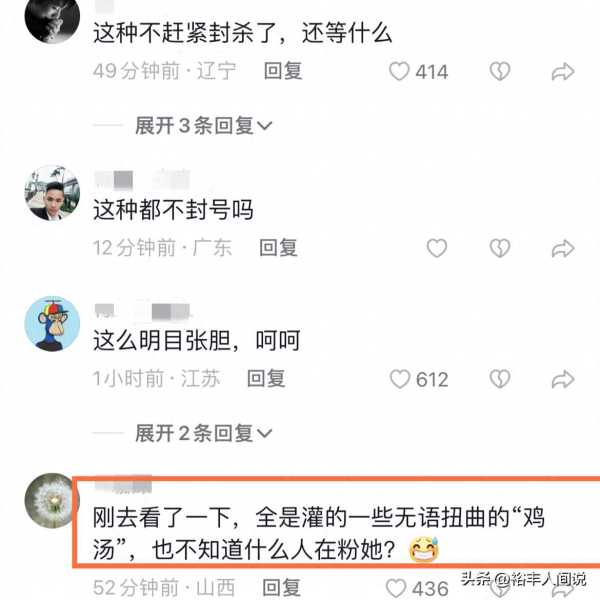Viewport: 600px width, 600px height.
Task: Open the smoking silhouette avatar profile
Action: pyautogui.click(x=52, y=17)
